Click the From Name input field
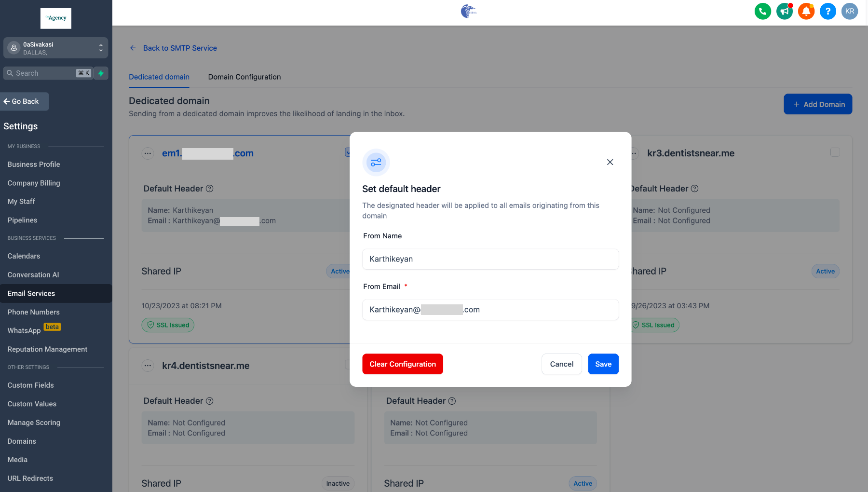This screenshot has height=492, width=868. tap(490, 259)
